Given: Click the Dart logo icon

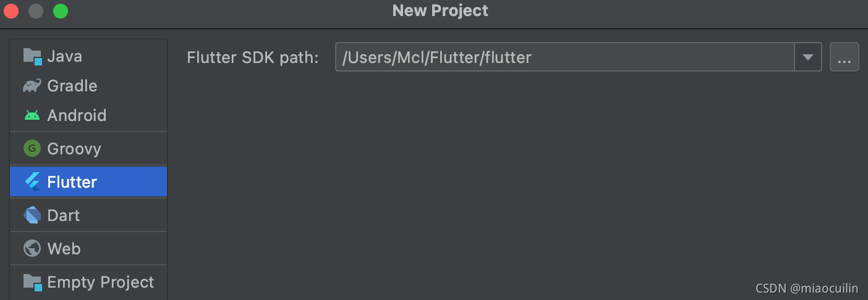Looking at the screenshot, I should tap(32, 215).
